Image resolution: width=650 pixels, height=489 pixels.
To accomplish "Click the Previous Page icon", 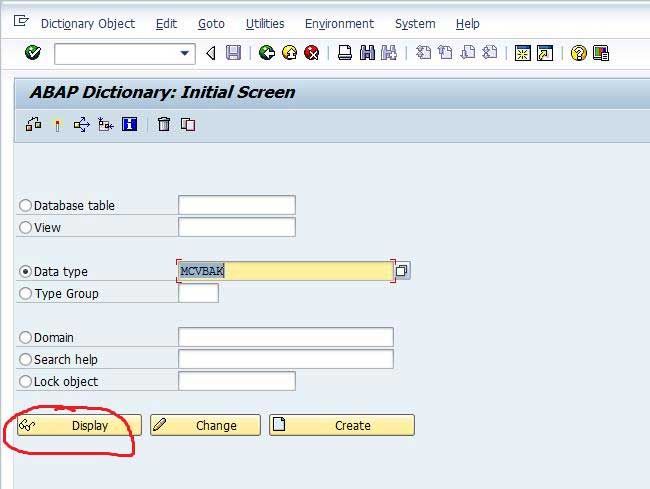I will click(x=445, y=53).
